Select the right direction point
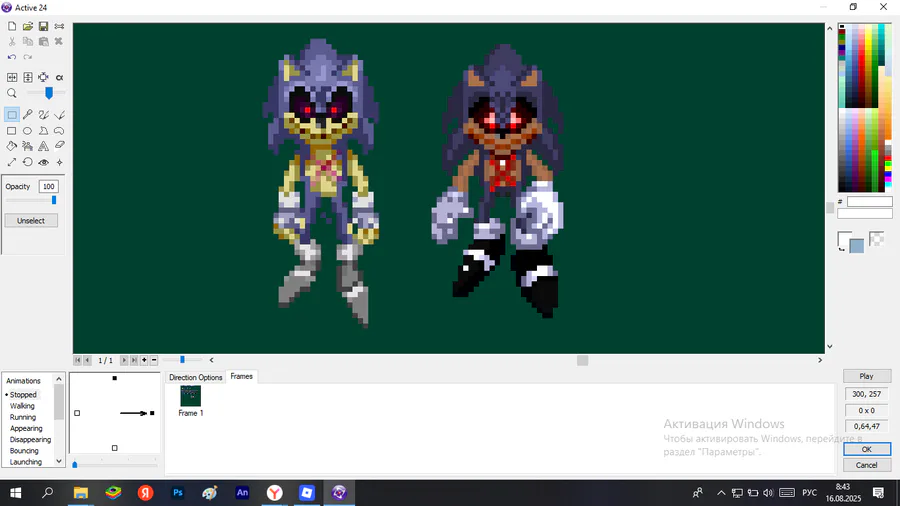Screen dimensions: 900x506 tap(152, 413)
